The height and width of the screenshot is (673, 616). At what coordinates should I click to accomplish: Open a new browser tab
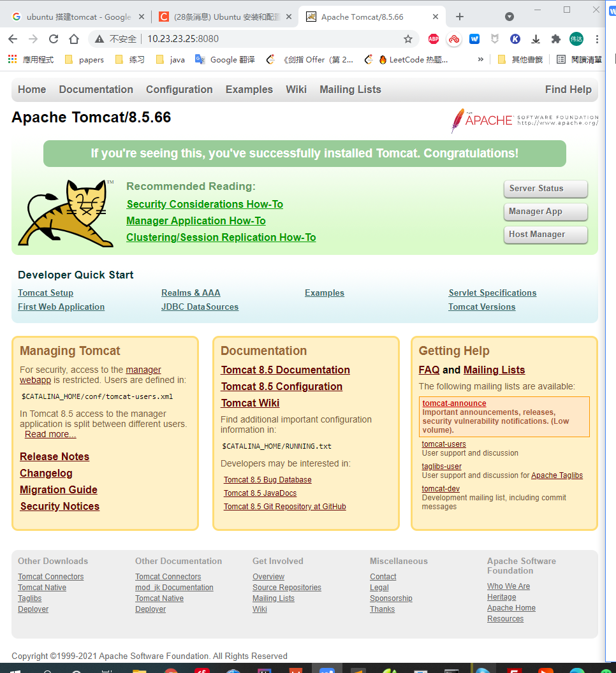pyautogui.click(x=460, y=17)
